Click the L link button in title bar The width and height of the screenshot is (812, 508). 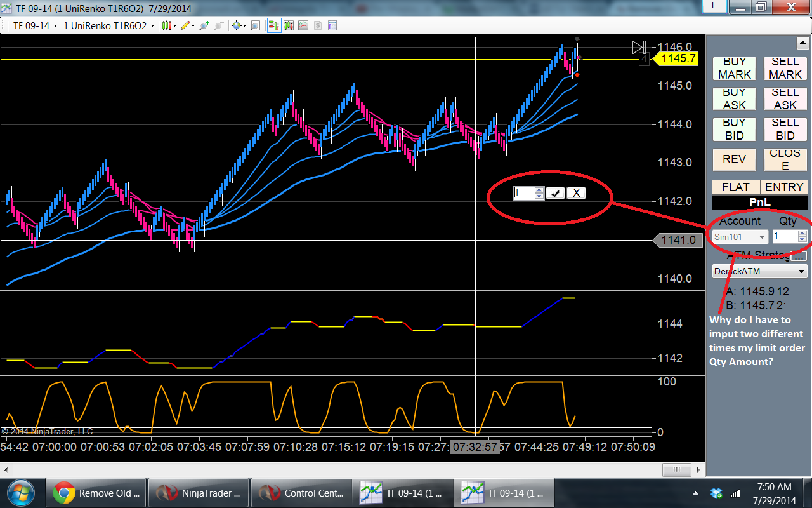pos(714,6)
